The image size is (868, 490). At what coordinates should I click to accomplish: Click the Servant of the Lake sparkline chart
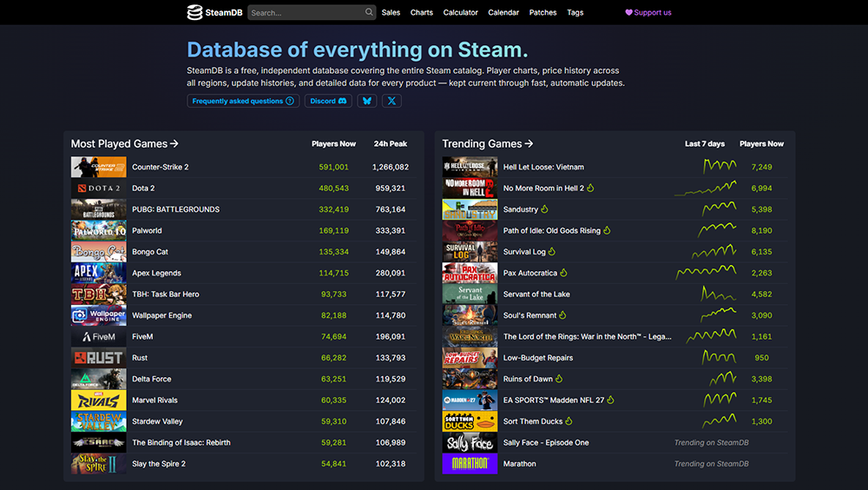(x=719, y=294)
